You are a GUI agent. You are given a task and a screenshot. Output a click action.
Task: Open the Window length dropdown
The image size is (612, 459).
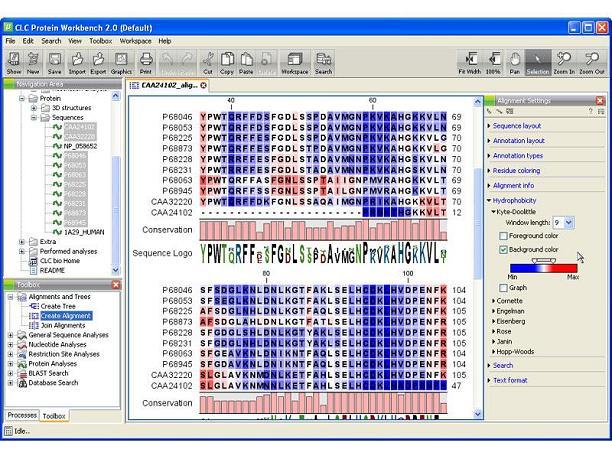(x=569, y=222)
